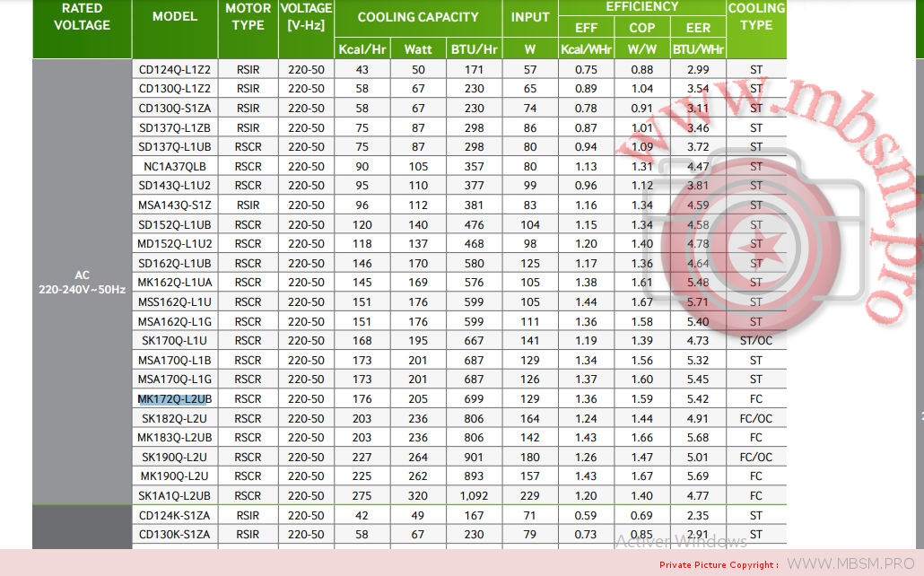
Task: Click the EFFICIENCY header cell
Action: coord(641,7)
